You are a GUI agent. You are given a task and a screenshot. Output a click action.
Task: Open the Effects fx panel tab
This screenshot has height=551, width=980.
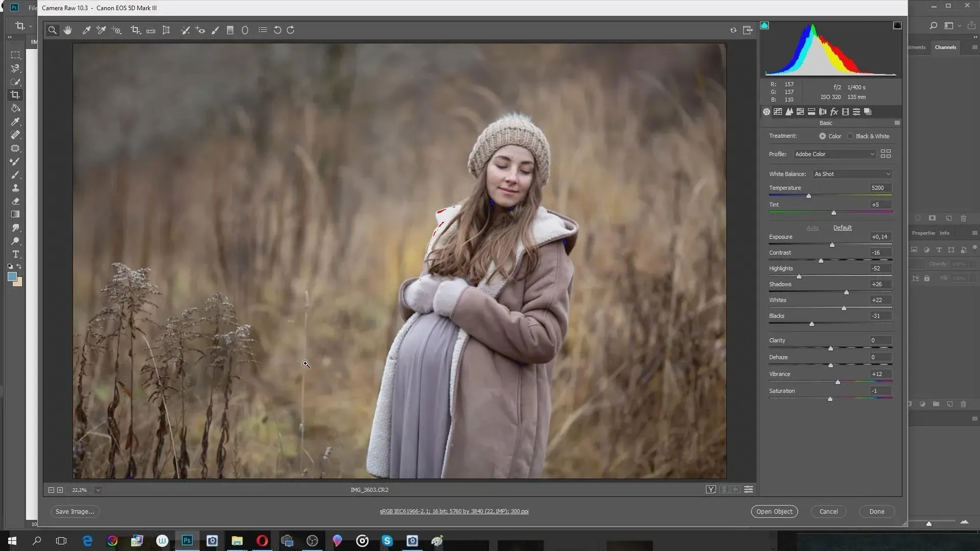[x=834, y=112]
